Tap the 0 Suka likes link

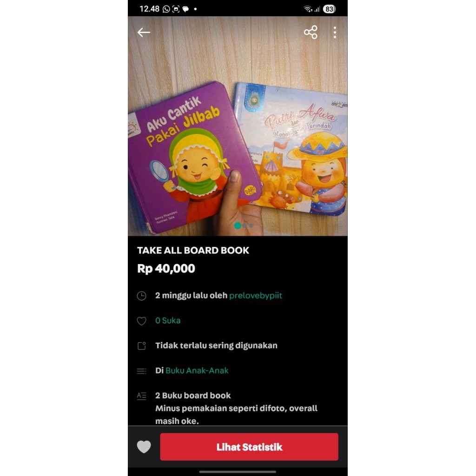(x=168, y=321)
